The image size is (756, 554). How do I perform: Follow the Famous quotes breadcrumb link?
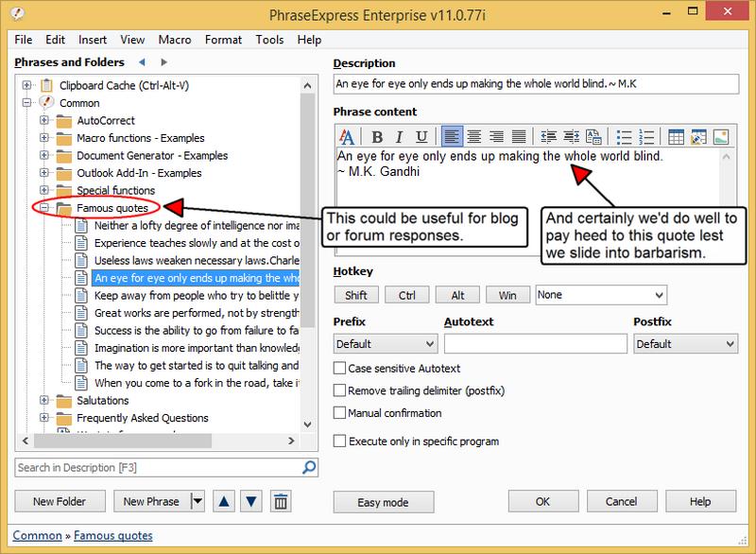coord(113,536)
